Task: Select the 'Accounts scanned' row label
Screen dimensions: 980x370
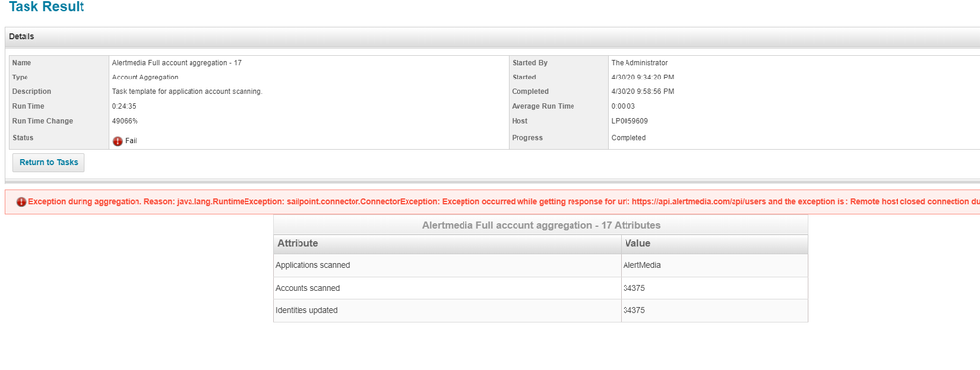Action: (x=307, y=288)
